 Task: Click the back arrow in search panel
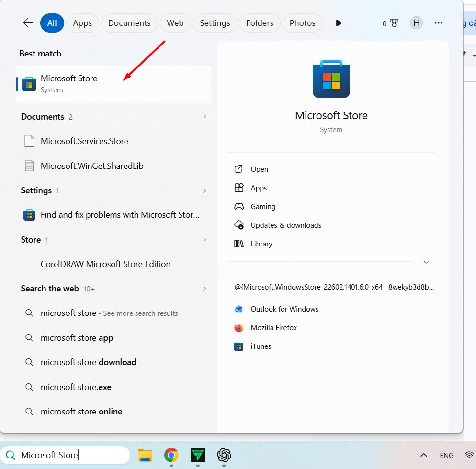click(x=28, y=23)
